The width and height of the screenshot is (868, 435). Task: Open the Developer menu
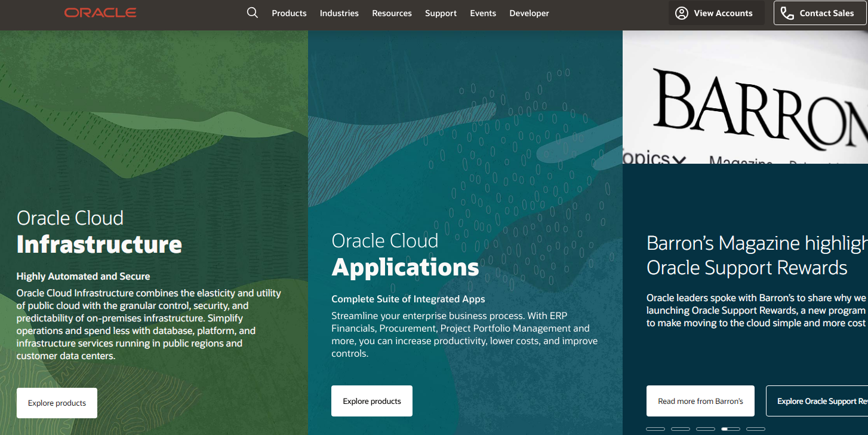(x=529, y=13)
